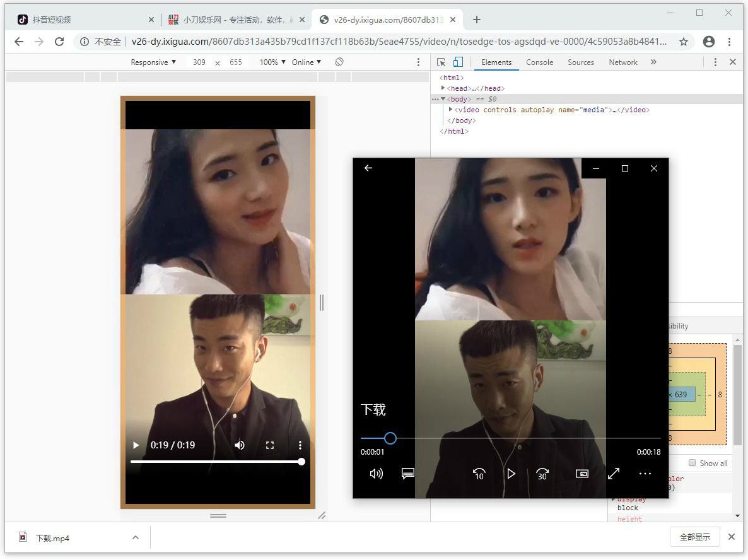Bookmark this page with the star icon
748x560 pixels.
click(684, 42)
